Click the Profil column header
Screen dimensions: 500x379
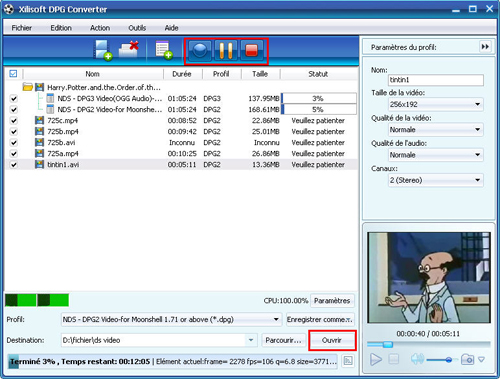[x=221, y=74]
